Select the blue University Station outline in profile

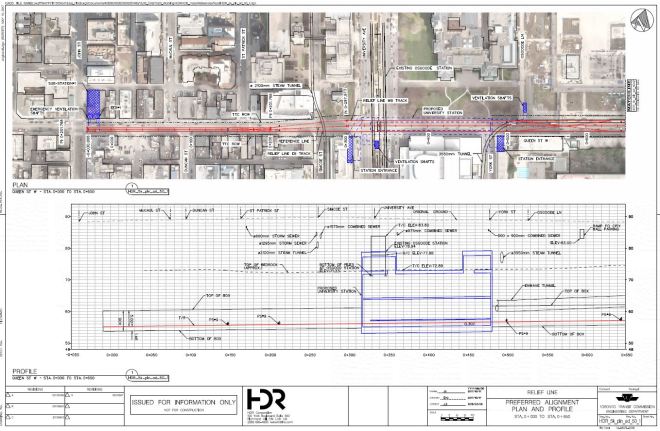[427, 300]
